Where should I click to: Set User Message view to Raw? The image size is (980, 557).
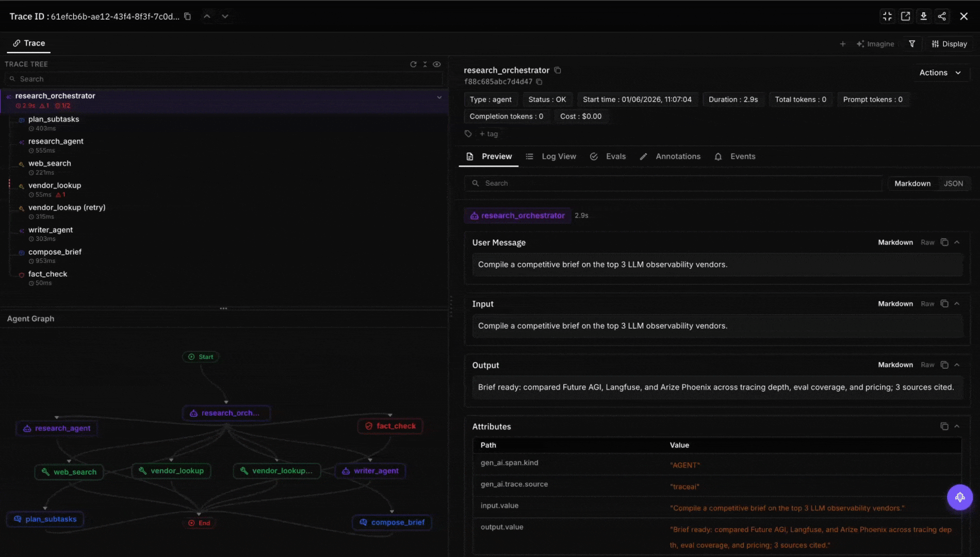coord(927,242)
